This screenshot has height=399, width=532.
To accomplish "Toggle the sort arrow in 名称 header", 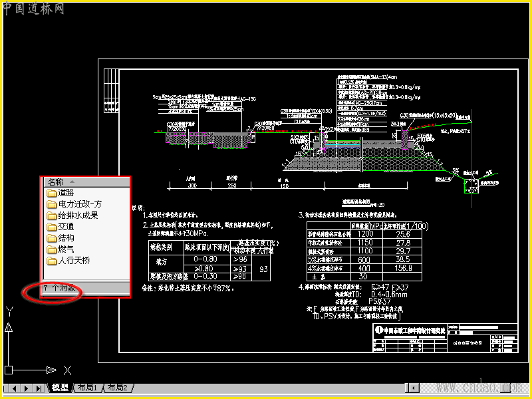I will pos(72,182).
